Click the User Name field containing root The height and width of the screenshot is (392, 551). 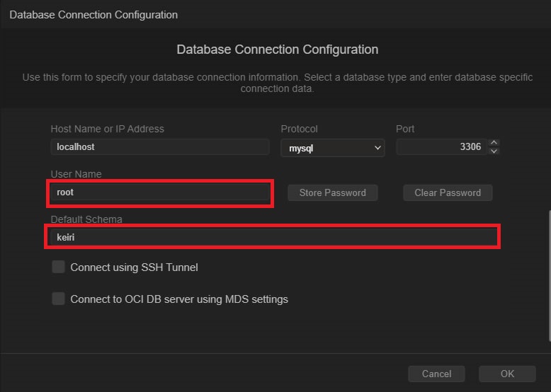[x=159, y=192]
